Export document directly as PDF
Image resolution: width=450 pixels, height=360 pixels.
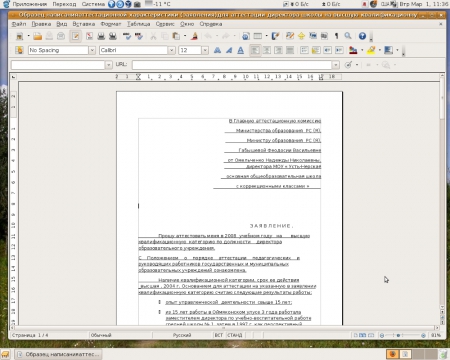tap(89, 36)
